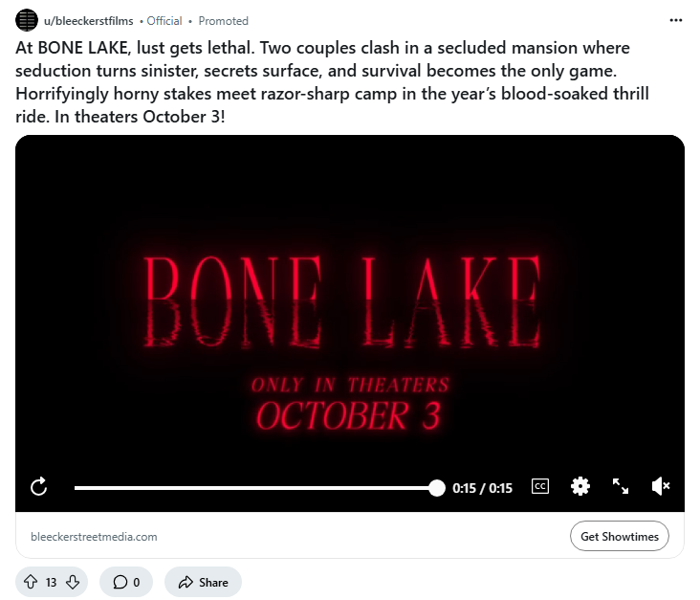The height and width of the screenshot is (600, 700).
Task: Toggle closed captions on the video
Action: click(540, 486)
